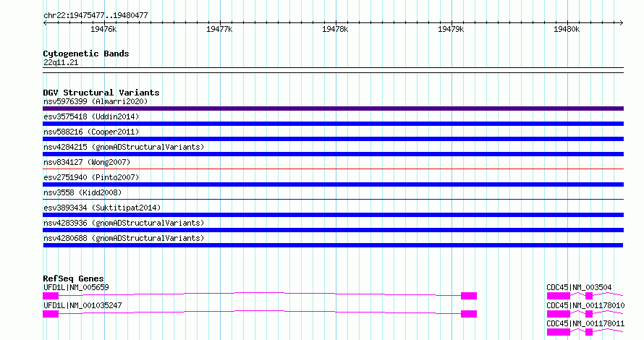Click the nsv3558 (Kidd2008) label
The width and height of the screenshot is (644, 340).
click(x=82, y=192)
